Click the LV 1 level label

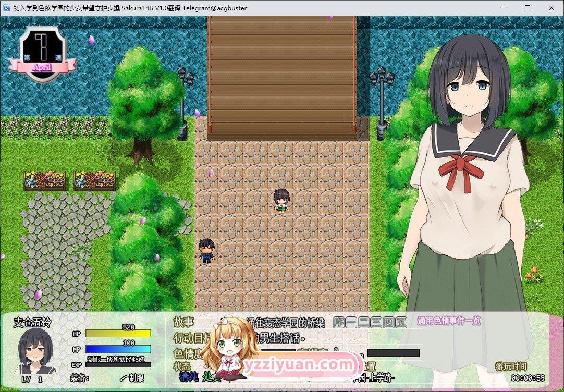click(32, 379)
